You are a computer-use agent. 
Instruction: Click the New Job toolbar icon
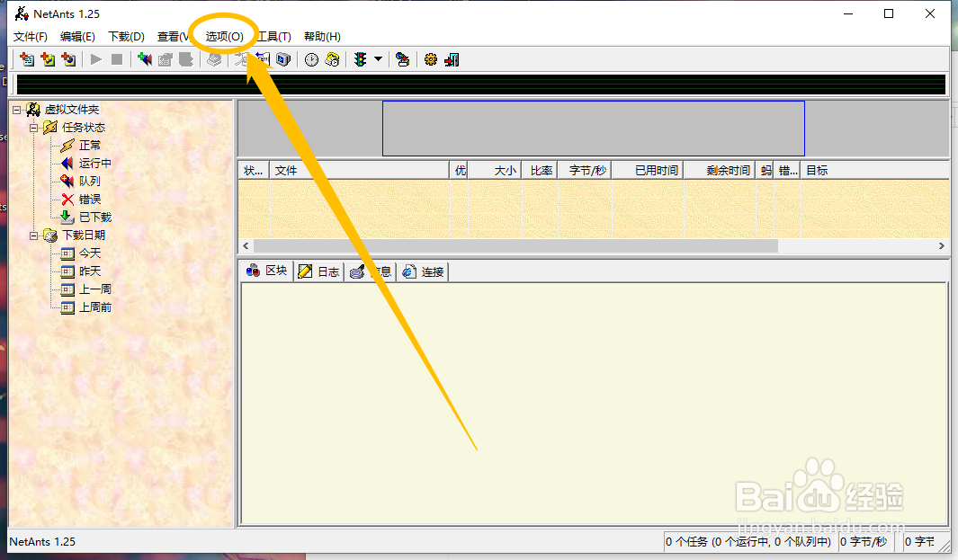(27, 59)
